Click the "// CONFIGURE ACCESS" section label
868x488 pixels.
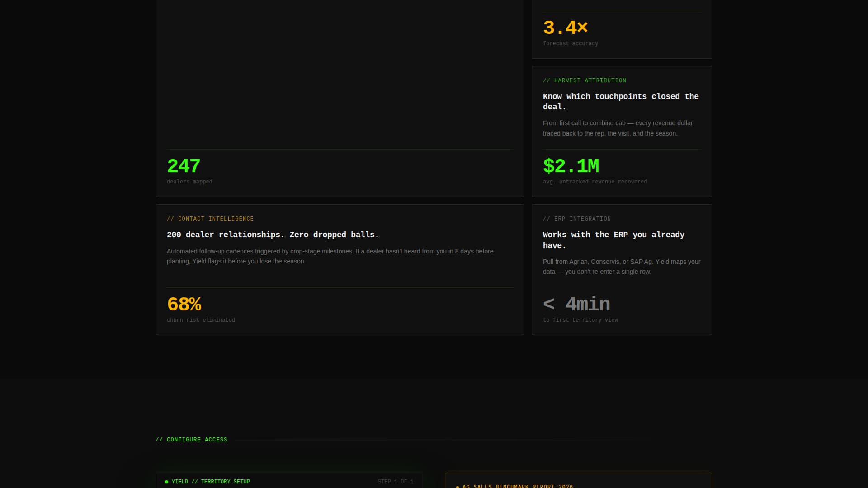coord(191,440)
